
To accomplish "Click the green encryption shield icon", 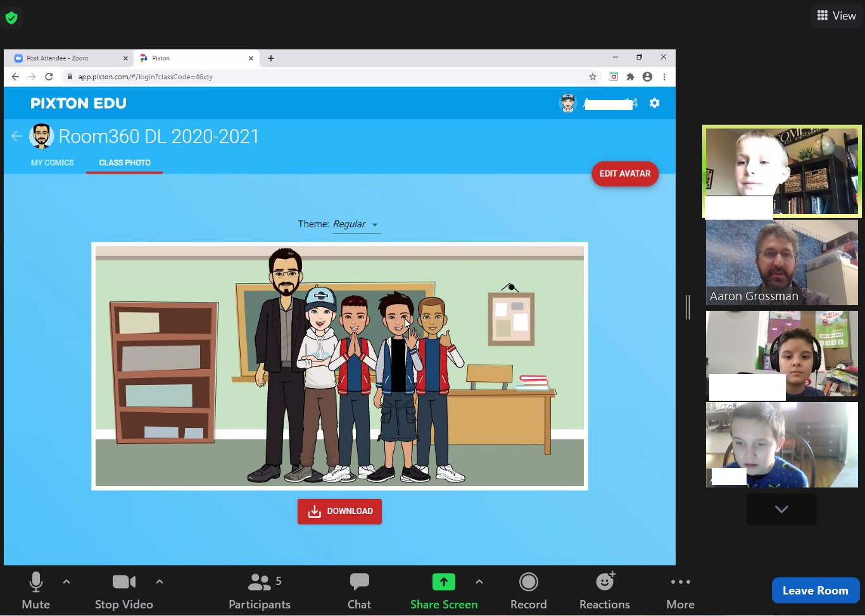I will pos(11,18).
